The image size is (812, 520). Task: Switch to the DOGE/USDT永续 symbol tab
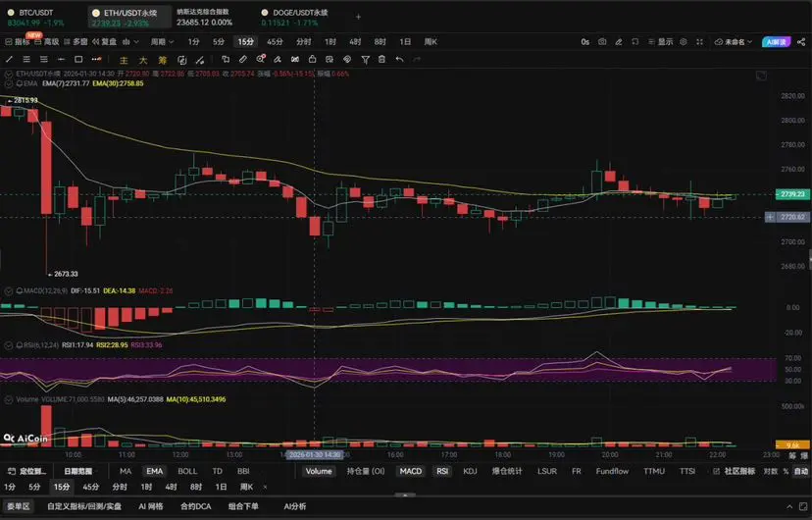point(294,17)
